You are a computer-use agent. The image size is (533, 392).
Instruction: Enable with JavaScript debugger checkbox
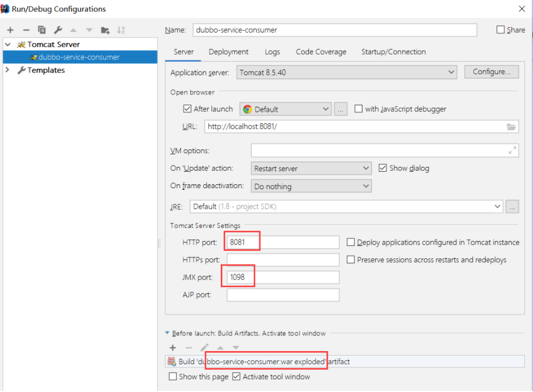point(358,109)
